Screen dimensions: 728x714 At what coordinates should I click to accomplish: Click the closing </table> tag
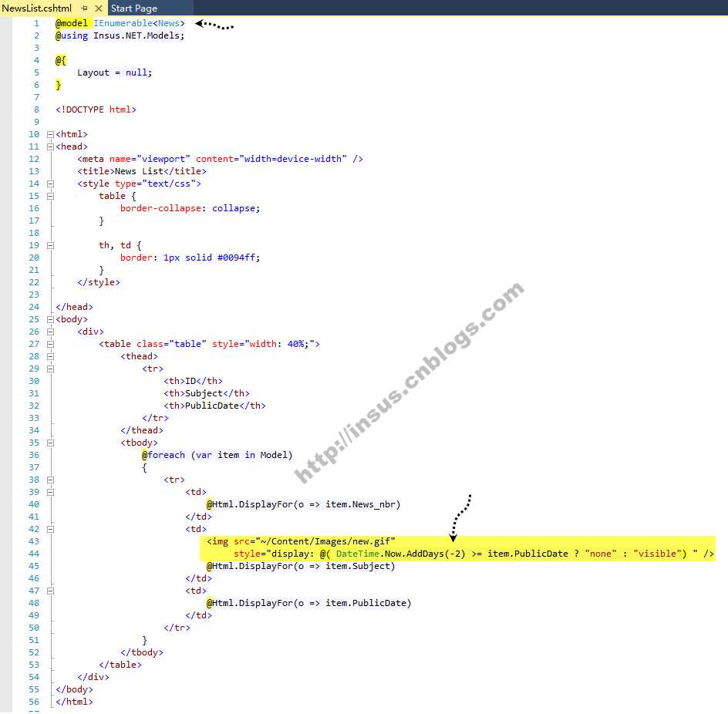click(x=120, y=665)
